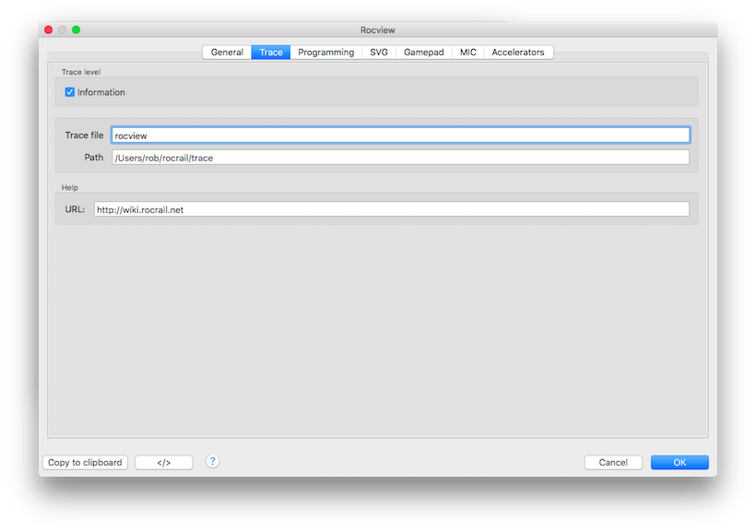Image resolution: width=756 pixels, height=532 pixels.
Task: Click the Help URL text field
Action: 391,209
